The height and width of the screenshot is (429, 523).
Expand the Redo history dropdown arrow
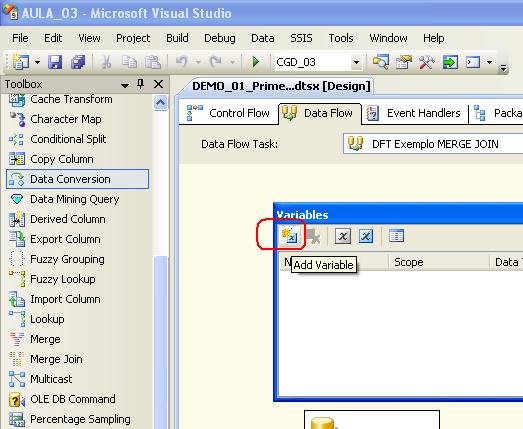(x=232, y=62)
